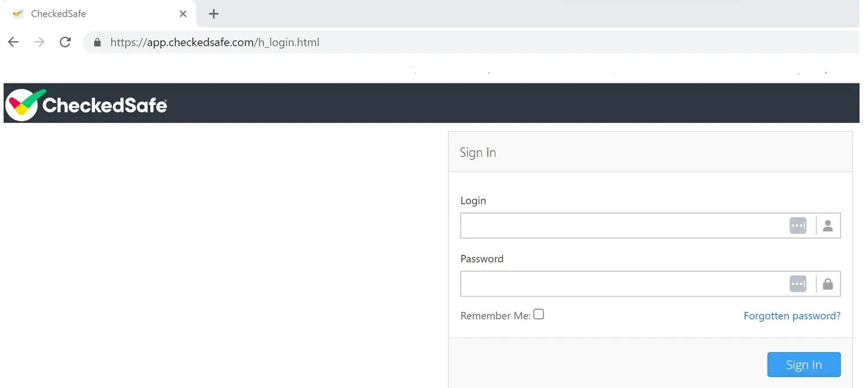Image resolution: width=868 pixels, height=388 pixels.
Task: Enable the Remember Me checkbox
Action: click(539, 314)
